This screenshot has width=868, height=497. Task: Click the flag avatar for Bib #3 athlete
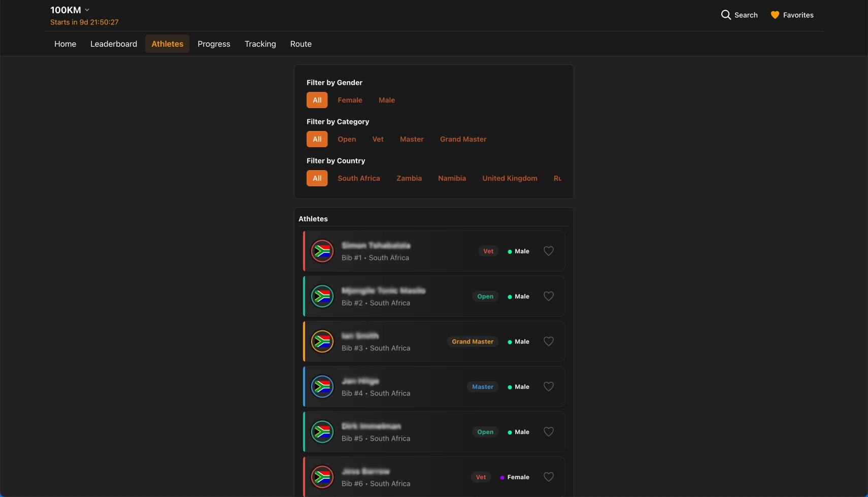click(x=322, y=341)
